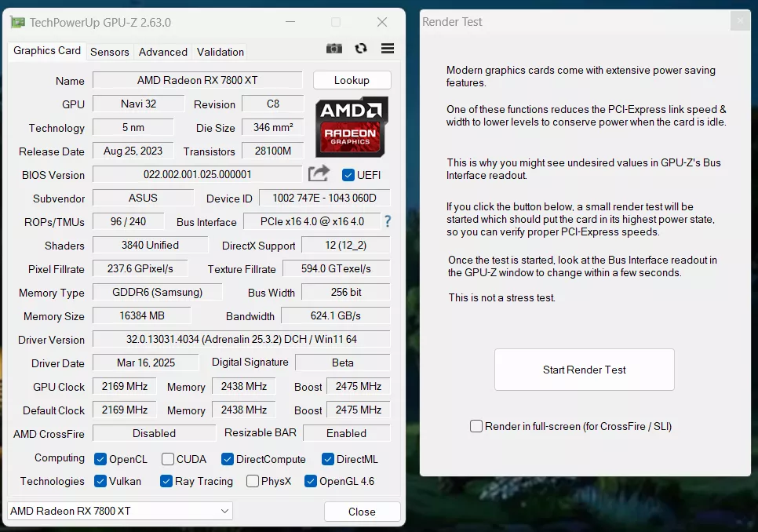The height and width of the screenshot is (532, 758).
Task: Click the Release Date value Aug 25, 2023
Action: click(x=133, y=151)
